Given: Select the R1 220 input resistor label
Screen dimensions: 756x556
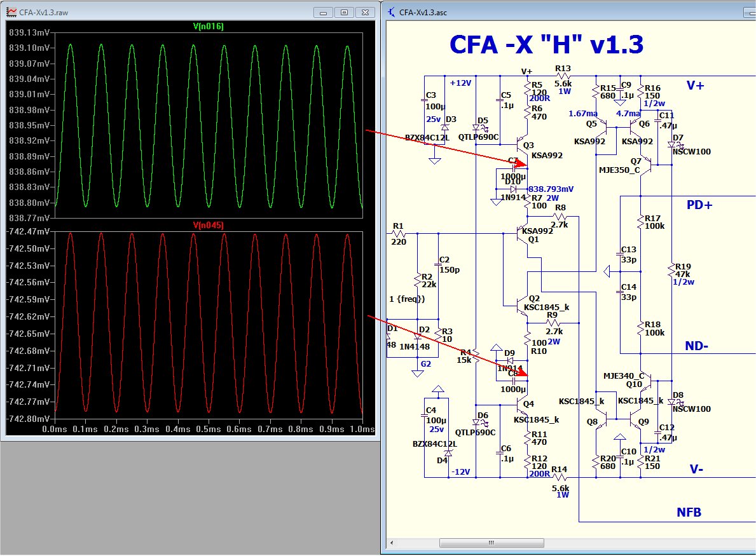Looking at the screenshot, I should 398,234.
